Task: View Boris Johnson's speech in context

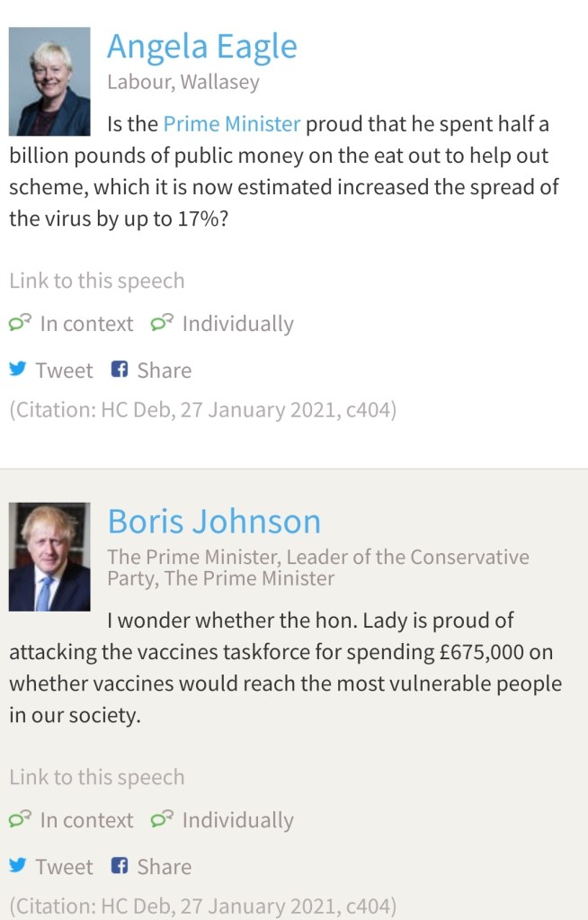Action: click(x=86, y=820)
